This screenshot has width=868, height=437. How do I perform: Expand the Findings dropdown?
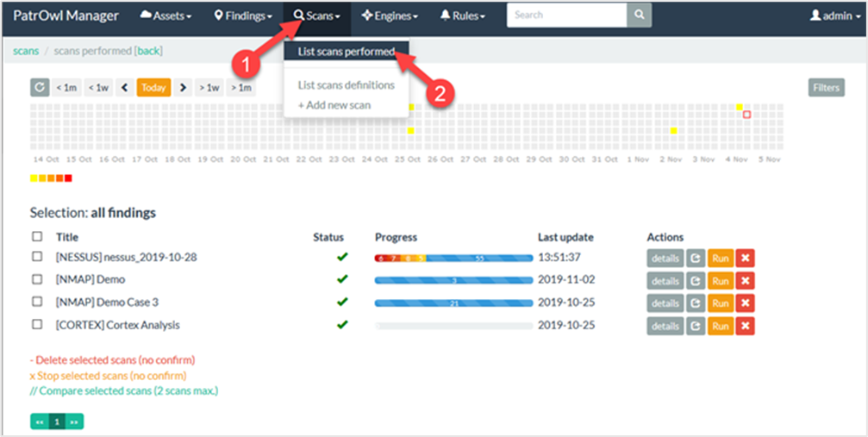(243, 16)
